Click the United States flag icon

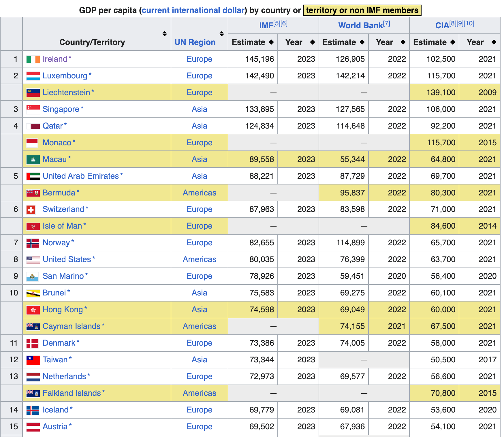(33, 260)
